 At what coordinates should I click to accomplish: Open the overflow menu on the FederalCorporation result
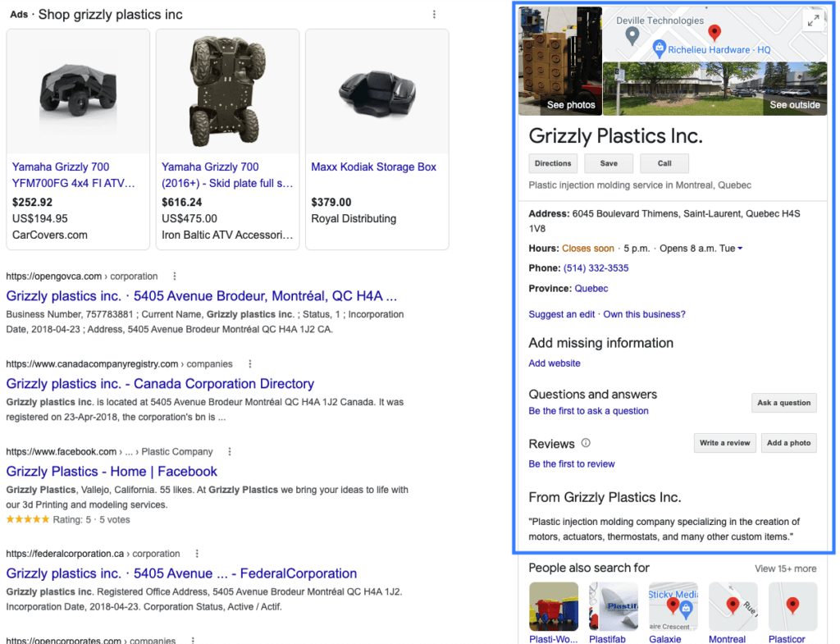click(196, 554)
